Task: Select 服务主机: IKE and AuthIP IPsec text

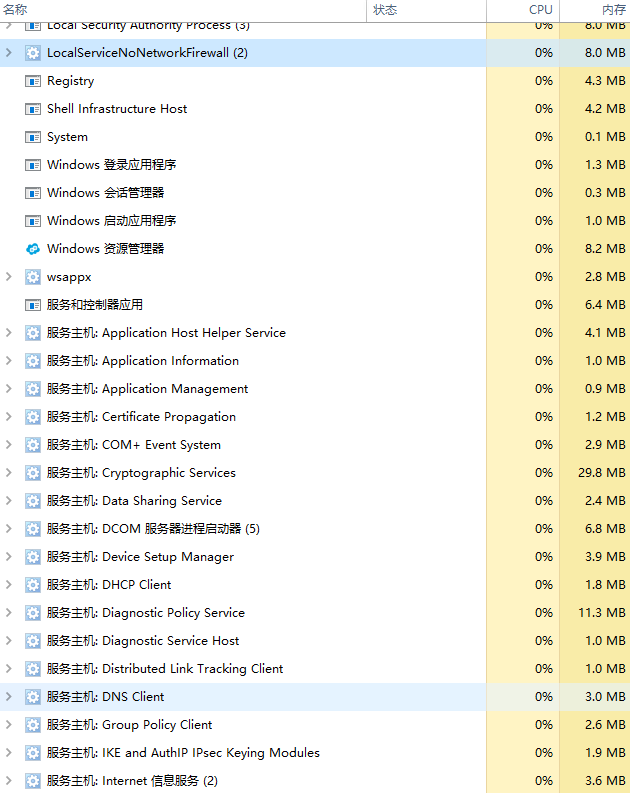Action: click(183, 753)
